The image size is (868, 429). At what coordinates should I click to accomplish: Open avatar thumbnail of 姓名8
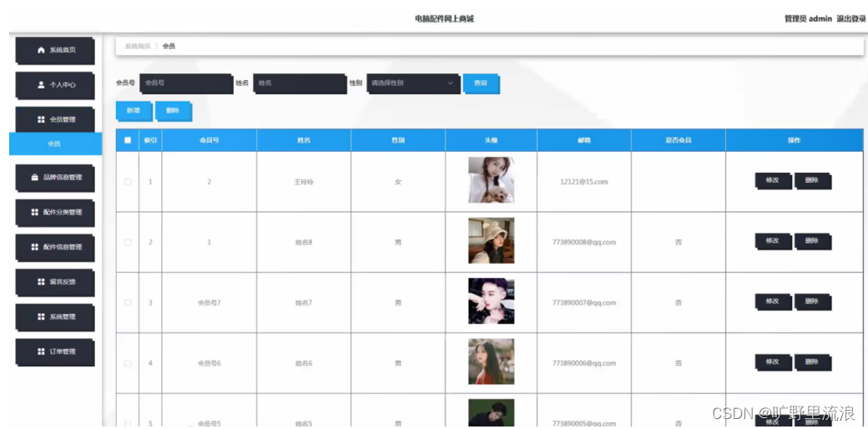pyautogui.click(x=491, y=240)
